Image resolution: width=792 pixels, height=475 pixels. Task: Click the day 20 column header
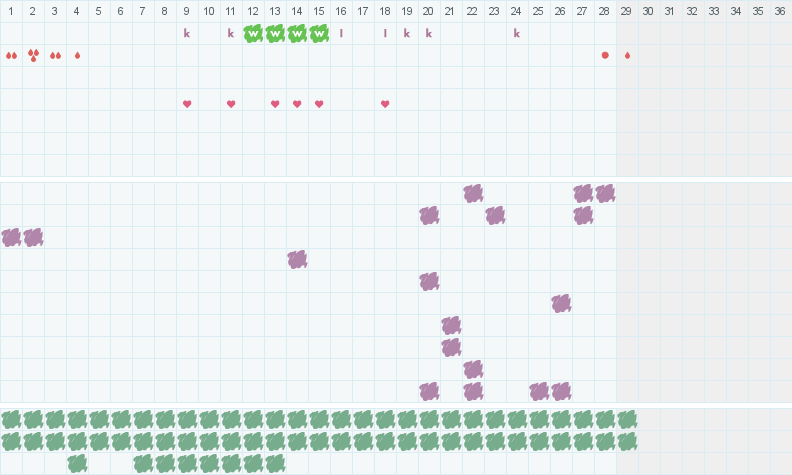[x=428, y=10]
